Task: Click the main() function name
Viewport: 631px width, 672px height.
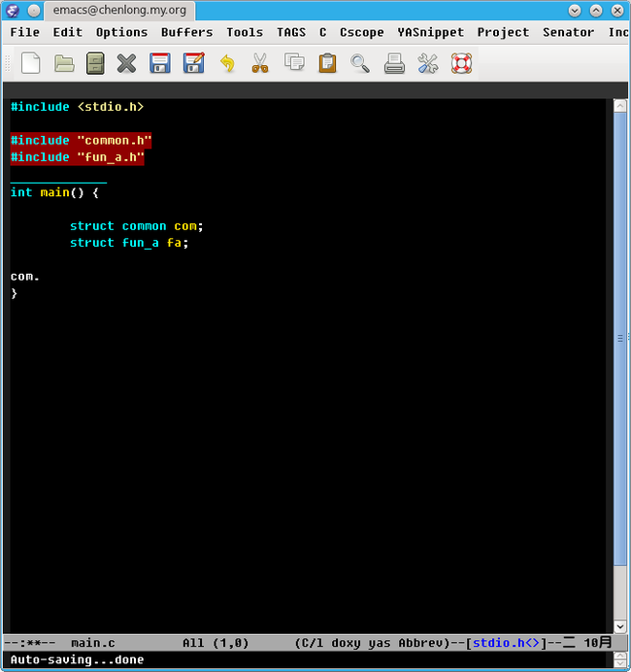Action: [54, 192]
